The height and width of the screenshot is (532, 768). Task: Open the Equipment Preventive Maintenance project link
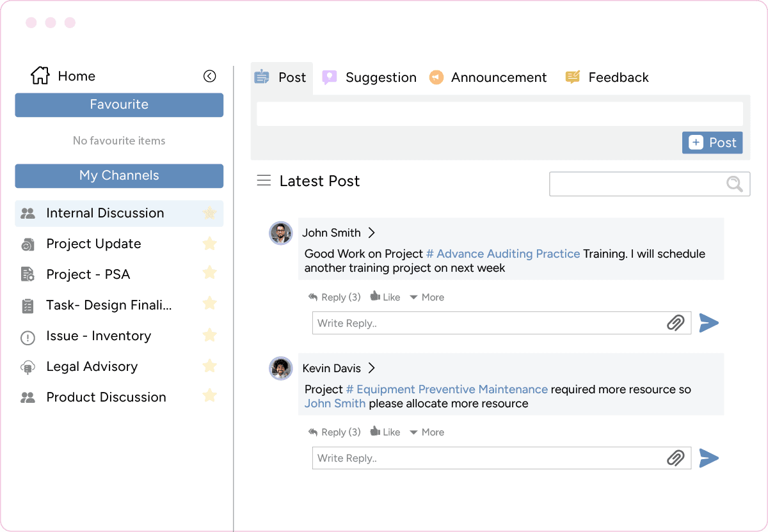click(x=447, y=389)
